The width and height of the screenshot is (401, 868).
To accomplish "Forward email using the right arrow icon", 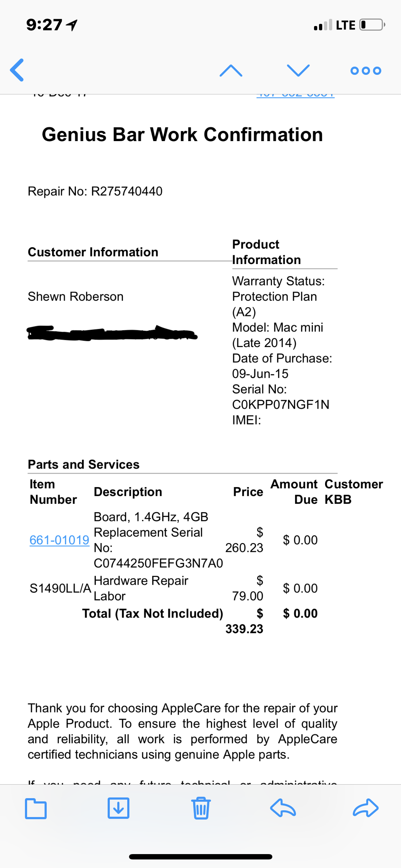I will pyautogui.click(x=366, y=808).
